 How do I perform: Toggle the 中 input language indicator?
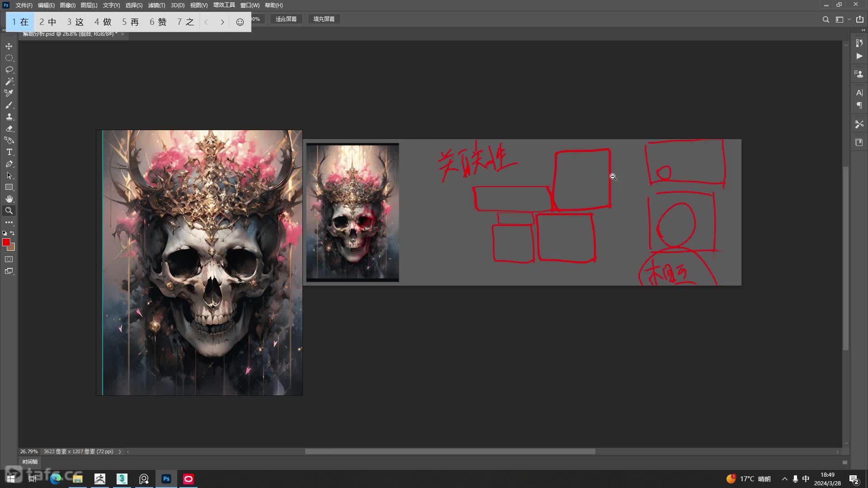click(x=806, y=479)
